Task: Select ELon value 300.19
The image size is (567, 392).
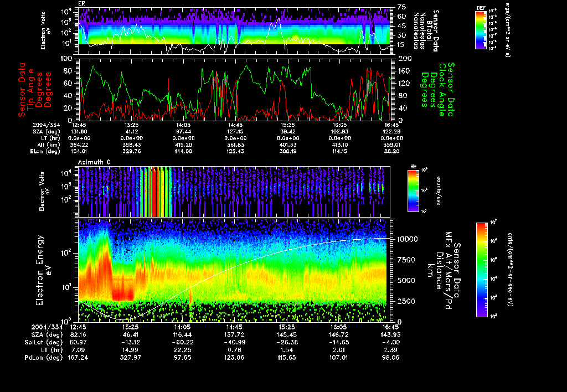Action: coord(288,152)
